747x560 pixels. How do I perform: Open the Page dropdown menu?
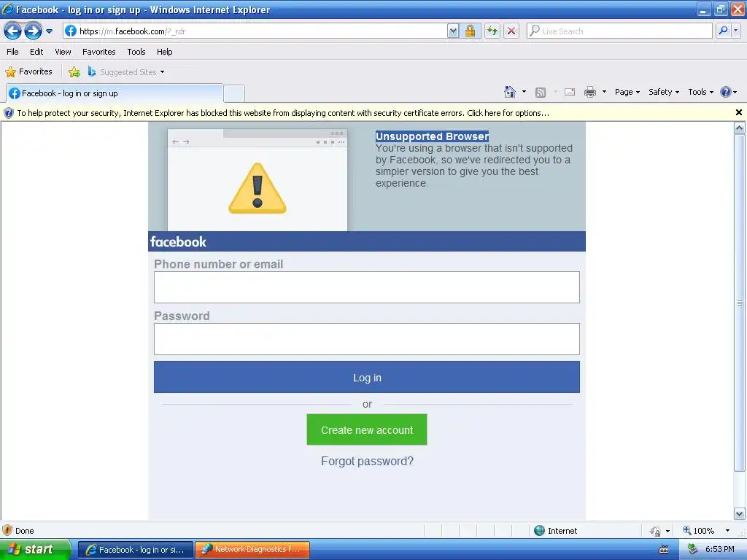tap(627, 92)
